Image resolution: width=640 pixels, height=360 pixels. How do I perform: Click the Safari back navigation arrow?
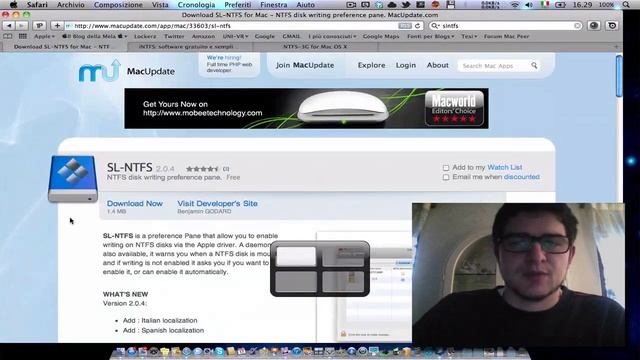click(x=9, y=26)
